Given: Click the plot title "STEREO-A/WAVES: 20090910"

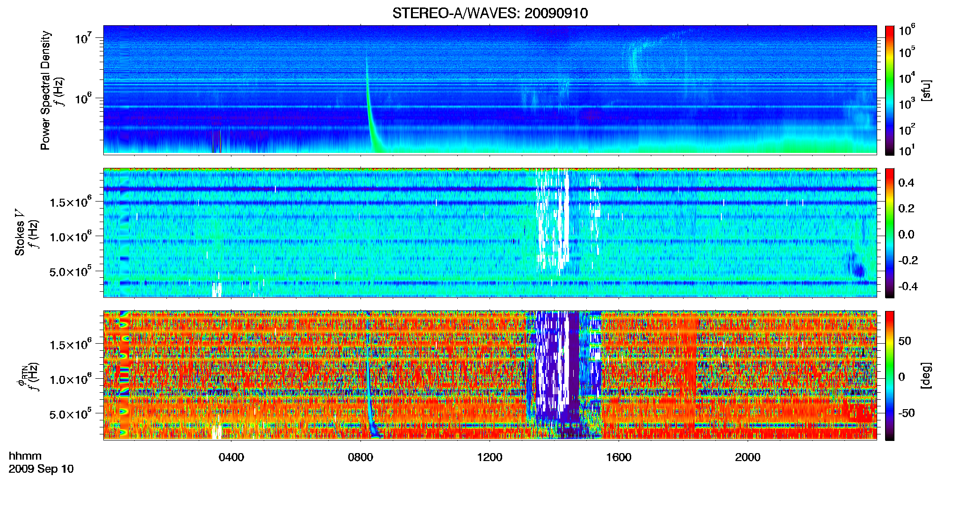Looking at the screenshot, I should 490,13.
